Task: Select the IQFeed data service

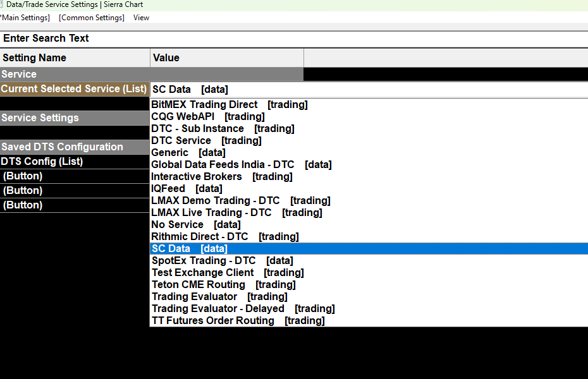Action: [369, 188]
